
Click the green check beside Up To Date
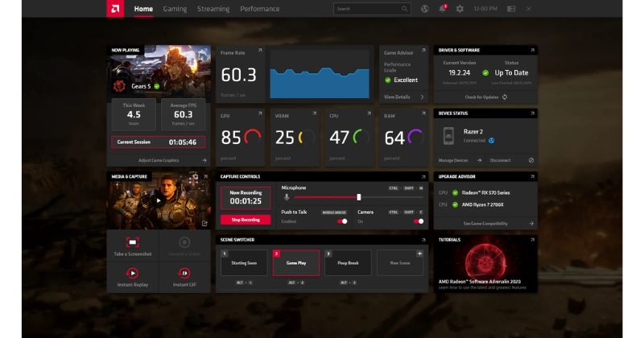pos(485,72)
